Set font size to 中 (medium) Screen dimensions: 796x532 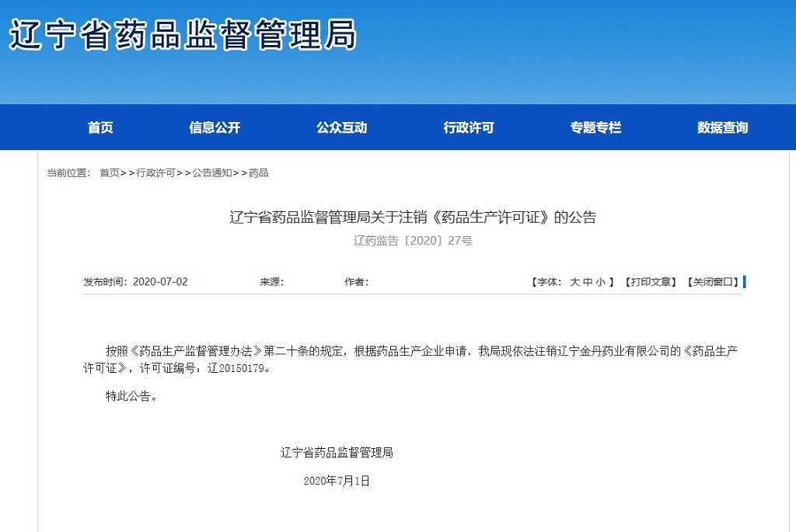[588, 282]
